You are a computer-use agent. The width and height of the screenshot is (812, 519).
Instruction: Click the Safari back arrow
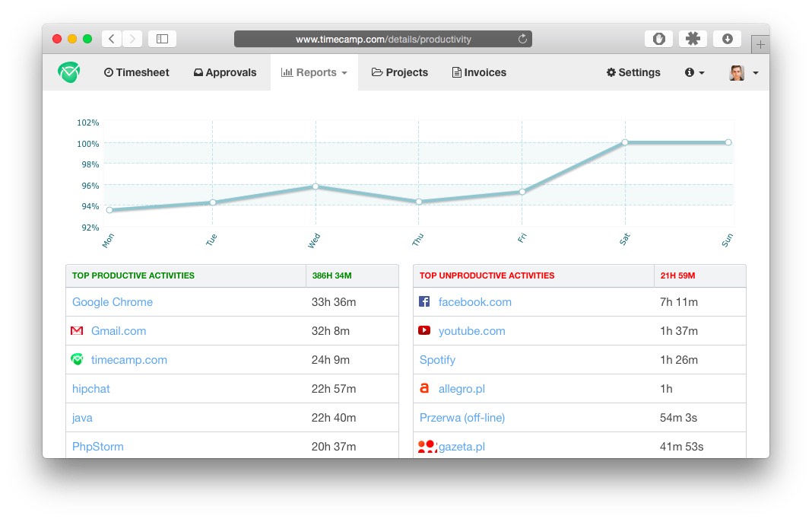pyautogui.click(x=112, y=39)
